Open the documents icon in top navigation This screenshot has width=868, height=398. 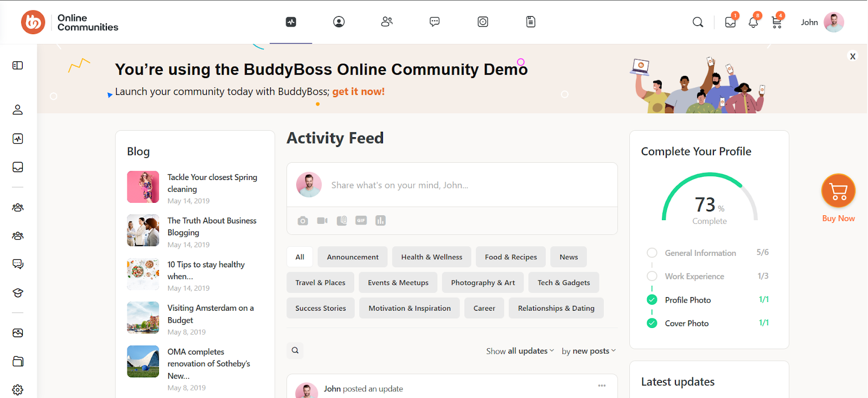pyautogui.click(x=531, y=22)
